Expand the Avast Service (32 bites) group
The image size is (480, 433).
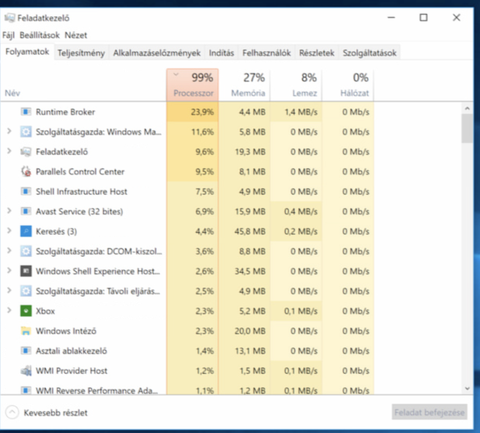[9, 211]
